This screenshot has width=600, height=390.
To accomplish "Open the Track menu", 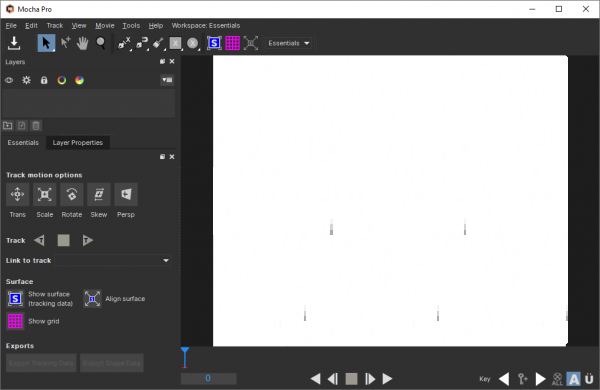I will click(55, 26).
